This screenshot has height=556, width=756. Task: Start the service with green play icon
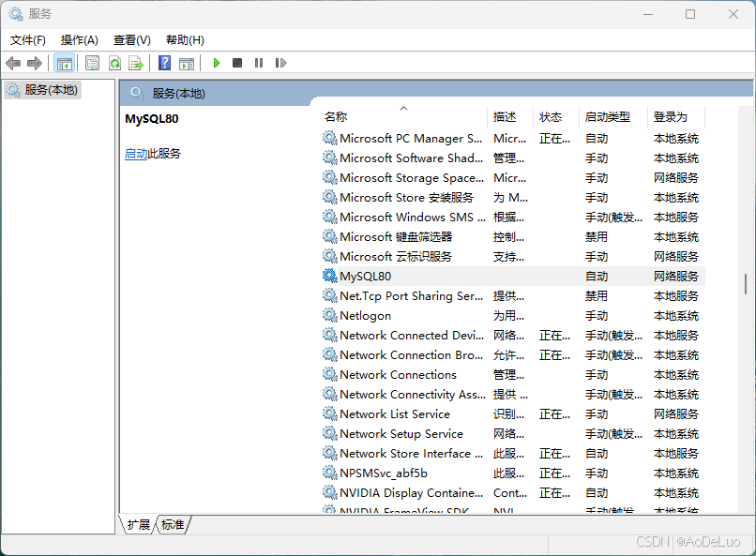(217, 63)
